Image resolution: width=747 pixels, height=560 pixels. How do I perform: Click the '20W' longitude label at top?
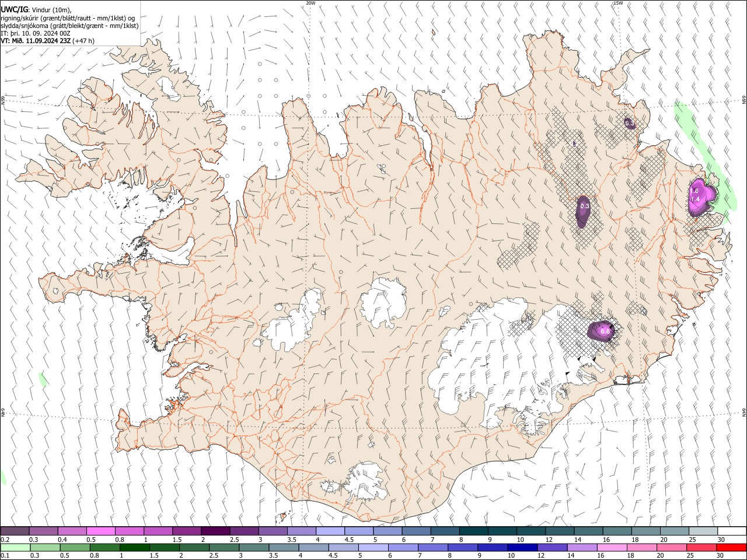point(311,3)
